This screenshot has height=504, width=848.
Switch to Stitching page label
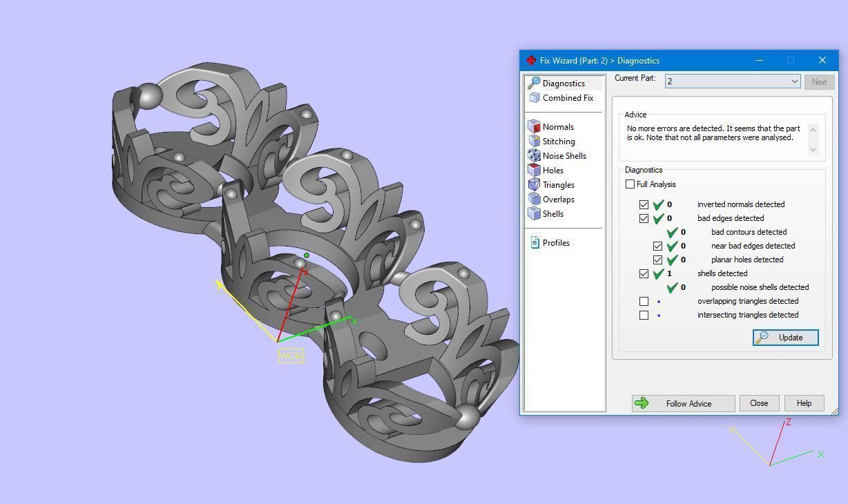point(559,142)
